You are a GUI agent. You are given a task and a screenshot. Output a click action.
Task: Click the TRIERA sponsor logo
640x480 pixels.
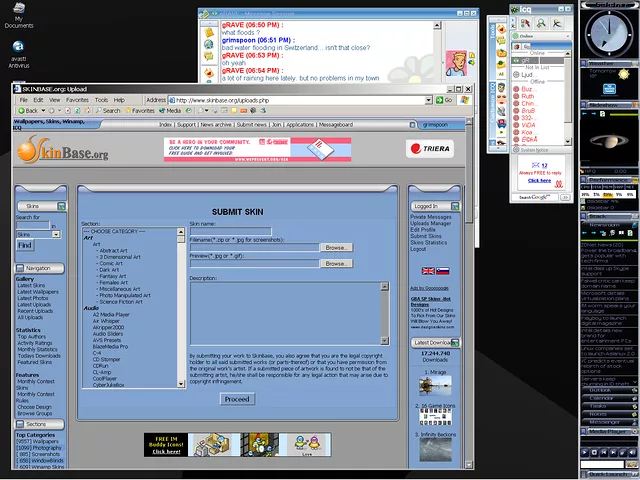[430, 149]
